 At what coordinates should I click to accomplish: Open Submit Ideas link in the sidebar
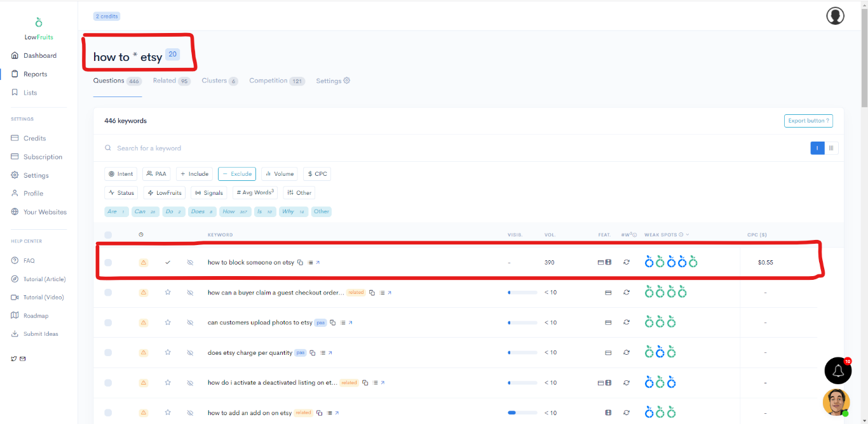pos(34,334)
